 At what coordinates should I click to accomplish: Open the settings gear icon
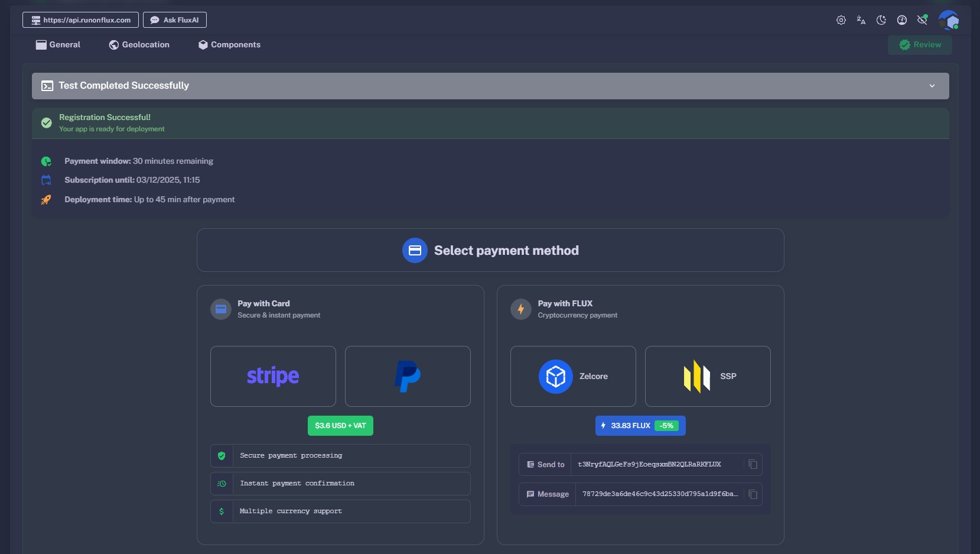click(841, 20)
